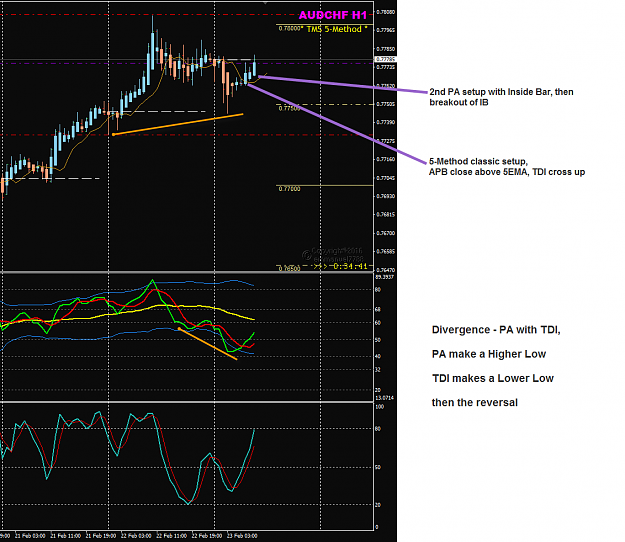
Task: Click the '2nd PA setup with Inside Bar' note
Action: [501, 97]
